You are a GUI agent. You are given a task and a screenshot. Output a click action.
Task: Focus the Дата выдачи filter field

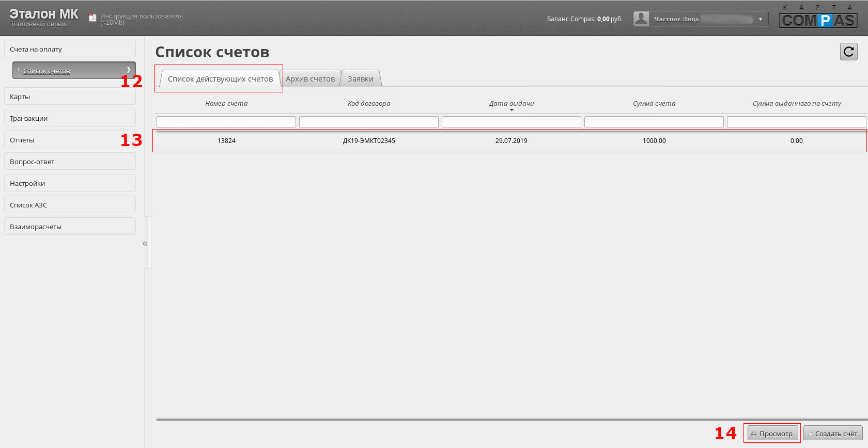(512, 122)
